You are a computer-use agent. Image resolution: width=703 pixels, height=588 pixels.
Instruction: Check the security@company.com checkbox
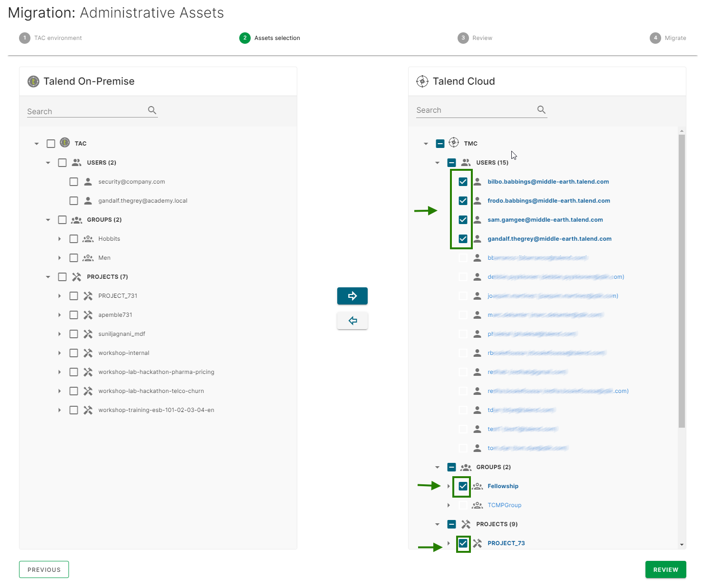point(74,181)
